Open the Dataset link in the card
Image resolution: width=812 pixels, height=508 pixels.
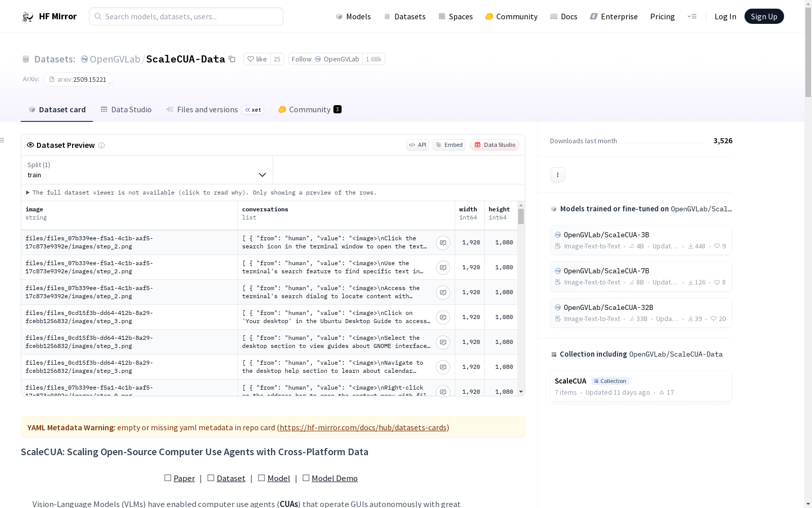pyautogui.click(x=231, y=478)
